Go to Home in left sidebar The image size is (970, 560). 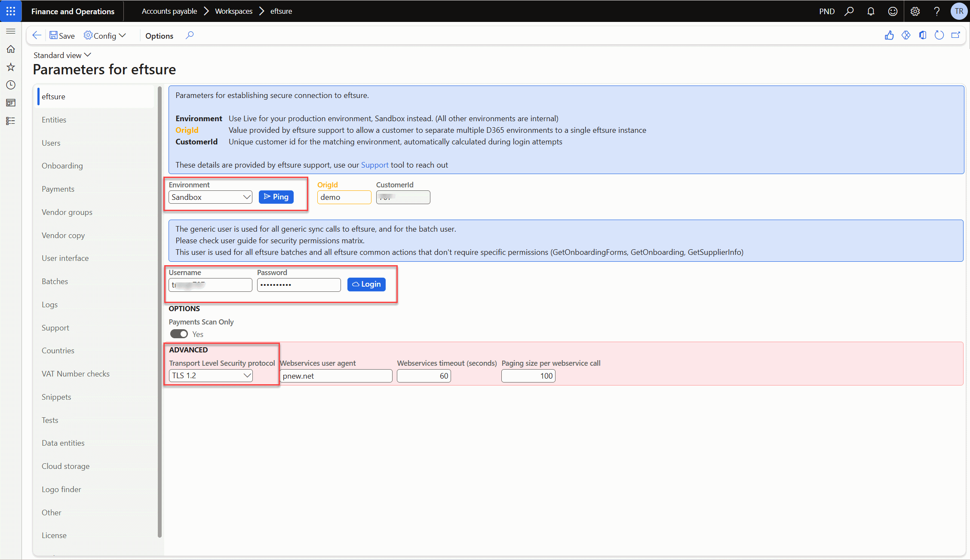click(11, 49)
